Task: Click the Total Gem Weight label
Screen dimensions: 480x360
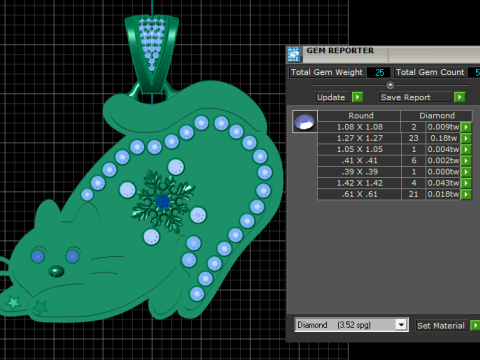Action: pyautogui.click(x=327, y=72)
